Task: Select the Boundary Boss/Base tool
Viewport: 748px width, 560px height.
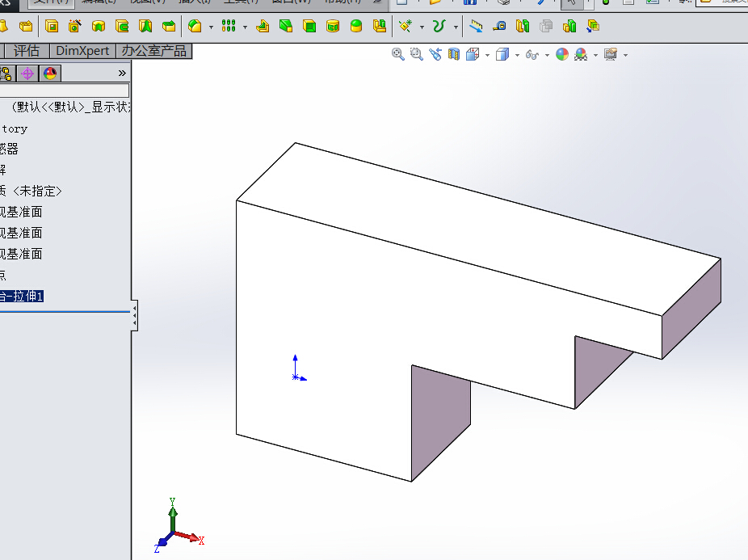Action: click(x=26, y=26)
